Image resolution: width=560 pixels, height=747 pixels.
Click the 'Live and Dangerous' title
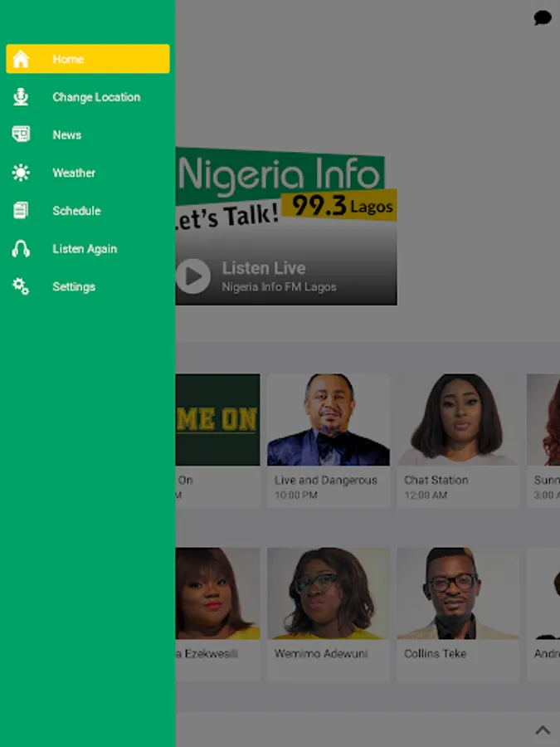[x=326, y=481]
